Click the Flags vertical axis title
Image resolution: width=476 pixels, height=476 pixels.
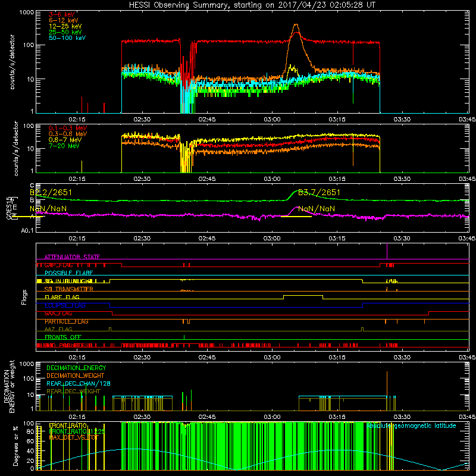click(24, 297)
